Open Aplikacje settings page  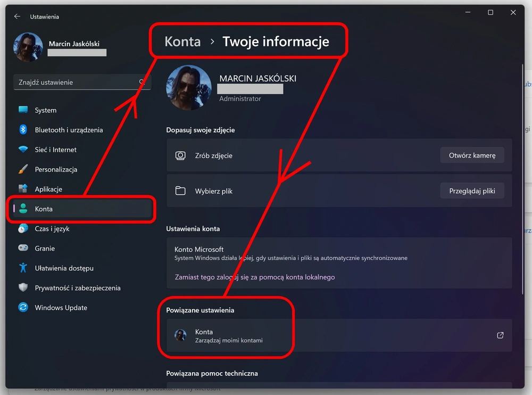(x=82, y=189)
